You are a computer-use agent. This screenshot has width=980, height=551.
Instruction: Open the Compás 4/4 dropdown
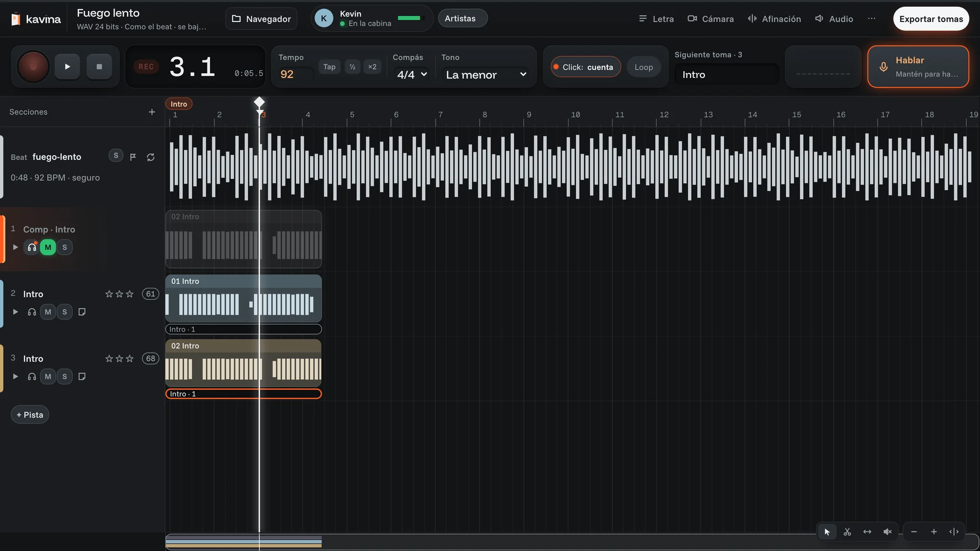(x=412, y=75)
